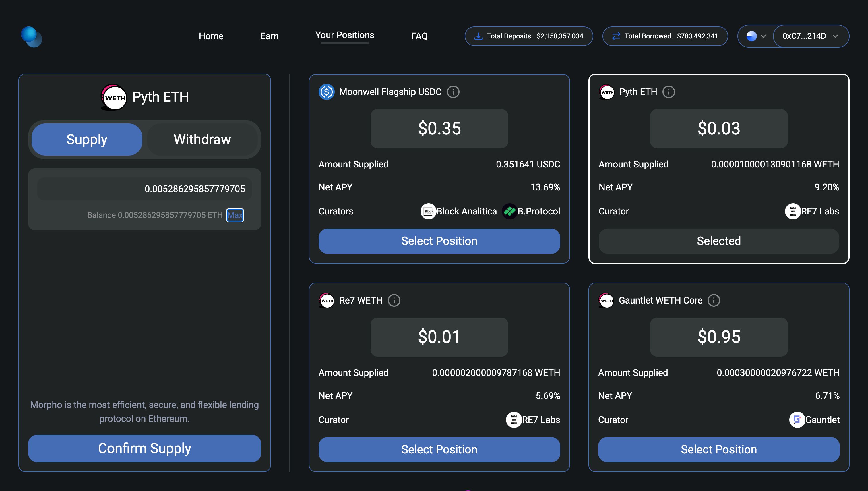
Task: Click WETH icon on Pyth ETH card
Action: [607, 92]
